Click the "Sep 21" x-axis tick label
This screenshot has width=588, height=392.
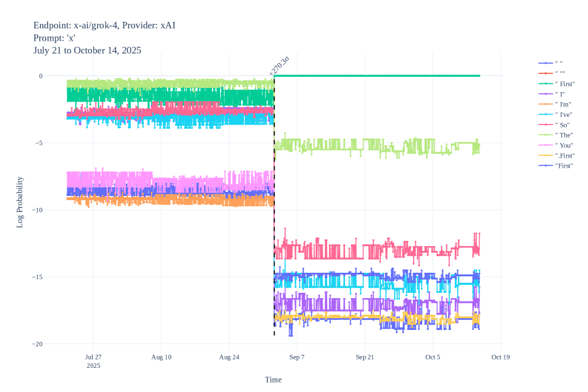[x=365, y=357]
